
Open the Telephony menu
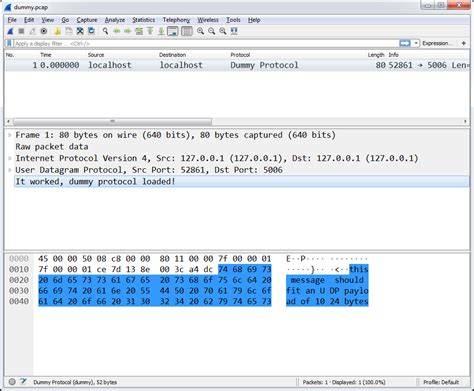tap(176, 20)
